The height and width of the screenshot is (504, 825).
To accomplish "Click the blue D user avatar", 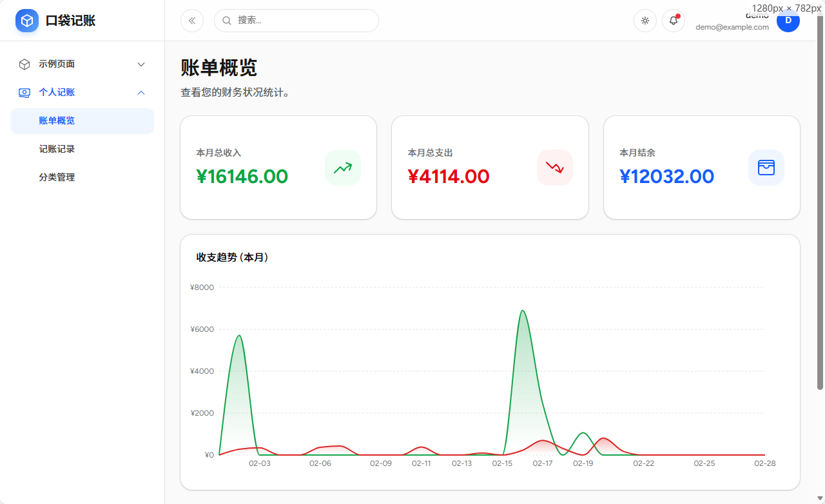I will (x=788, y=21).
